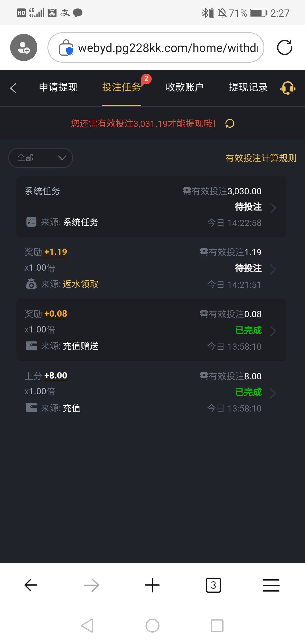Open a new browser tab with plus
Image resolution: width=305 pixels, height=644 pixels.
point(152,585)
